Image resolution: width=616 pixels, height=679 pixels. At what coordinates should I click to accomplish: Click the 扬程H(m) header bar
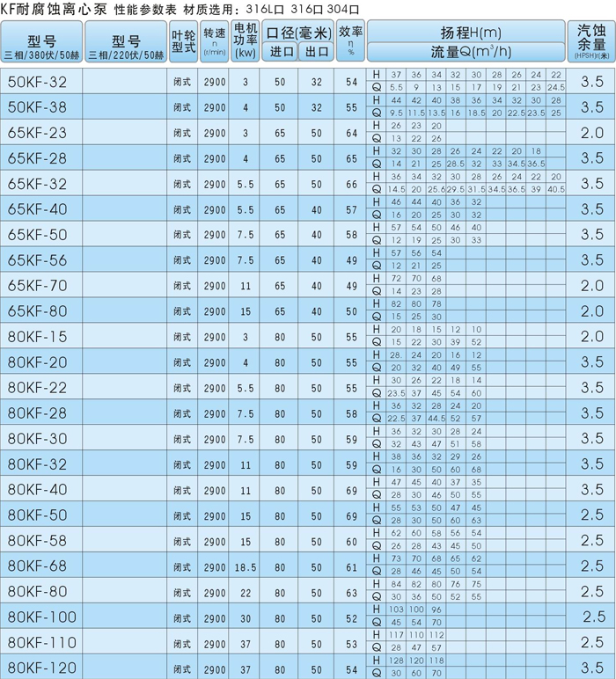point(466,33)
